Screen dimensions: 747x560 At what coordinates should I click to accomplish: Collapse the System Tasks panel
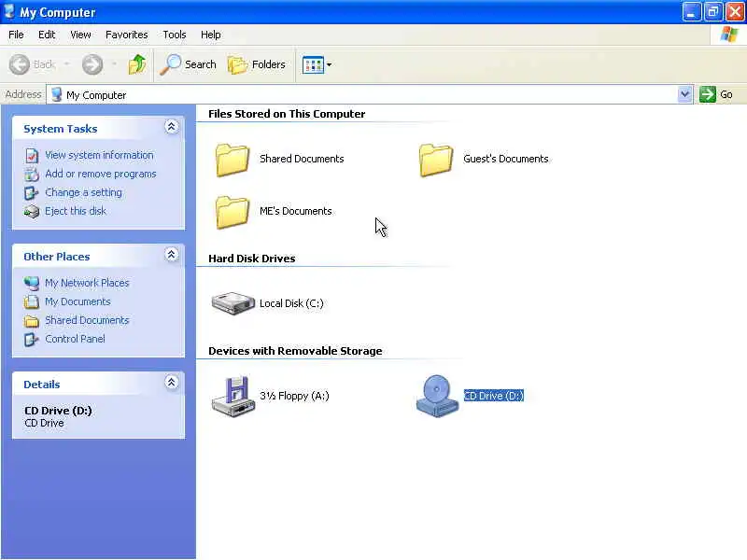tap(172, 127)
